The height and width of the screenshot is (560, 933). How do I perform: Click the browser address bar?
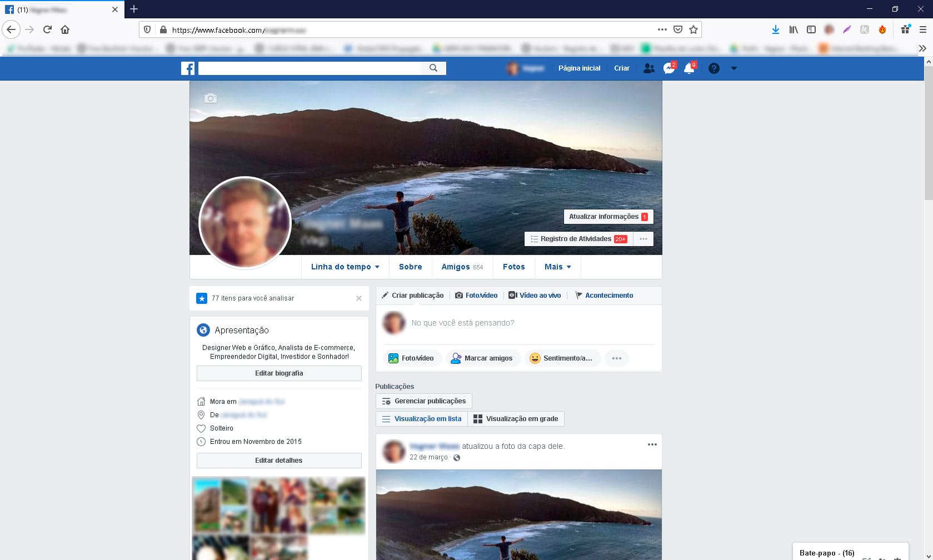coord(411,29)
